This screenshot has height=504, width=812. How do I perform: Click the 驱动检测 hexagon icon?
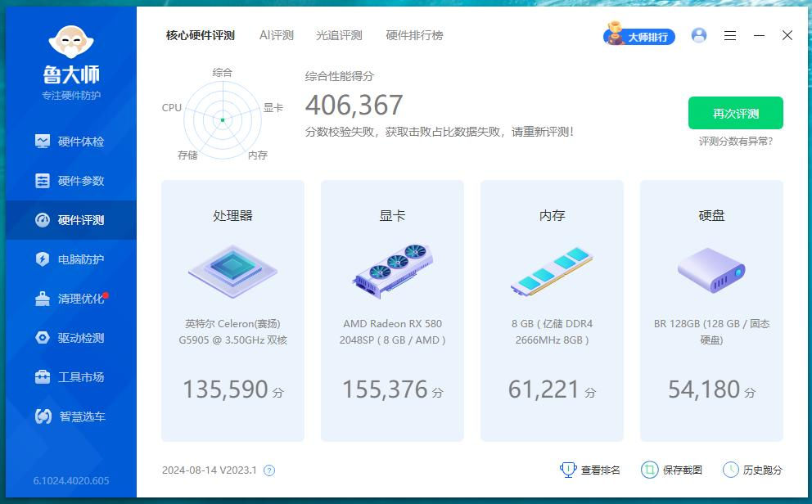pyautogui.click(x=43, y=338)
